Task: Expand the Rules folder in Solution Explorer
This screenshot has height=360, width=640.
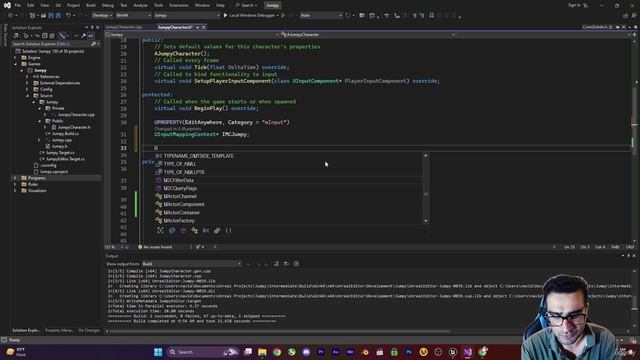Action: tap(16, 184)
